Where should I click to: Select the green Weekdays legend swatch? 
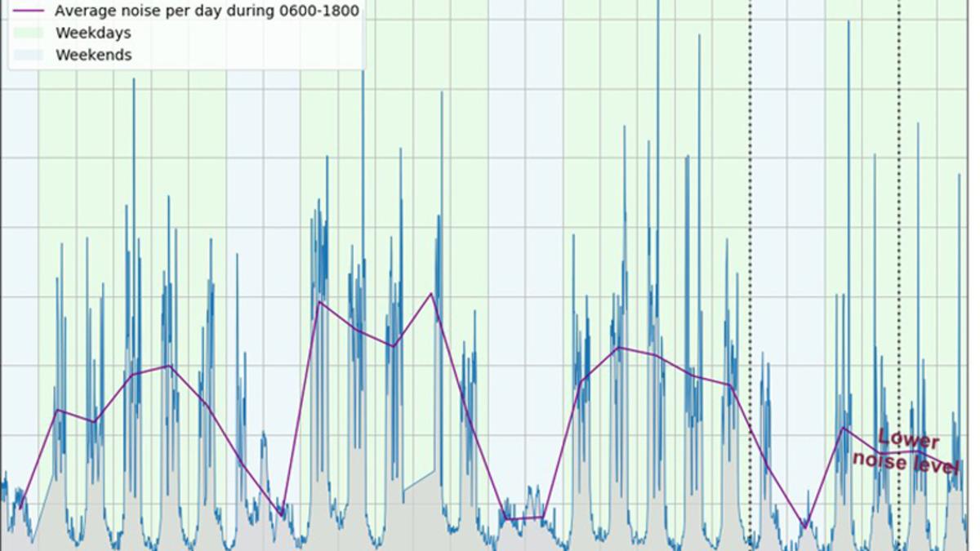[x=28, y=33]
